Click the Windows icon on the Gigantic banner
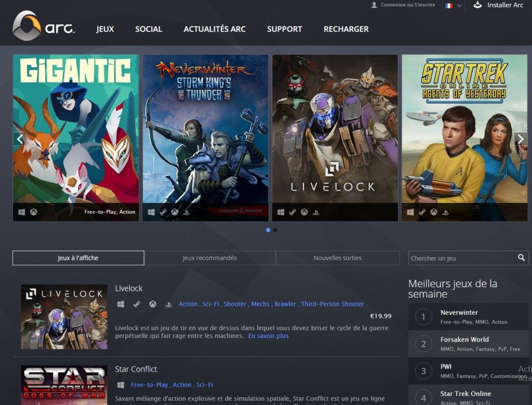The width and height of the screenshot is (532, 405). (21, 212)
